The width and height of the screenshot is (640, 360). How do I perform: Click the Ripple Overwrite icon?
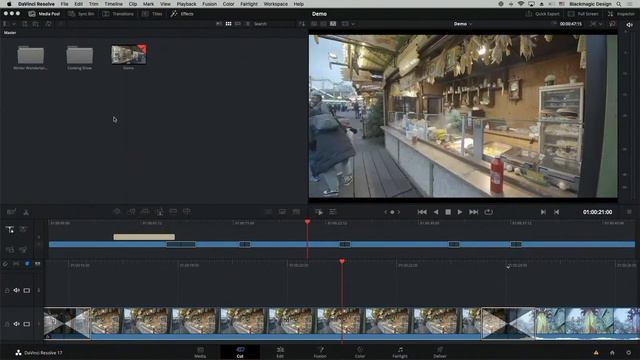coord(145,211)
